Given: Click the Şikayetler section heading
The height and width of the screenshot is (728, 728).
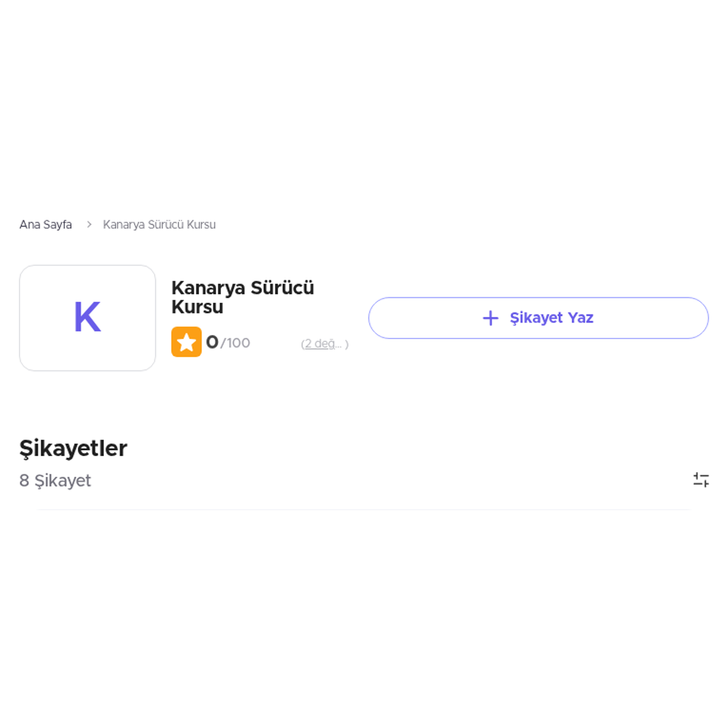Looking at the screenshot, I should click(73, 448).
